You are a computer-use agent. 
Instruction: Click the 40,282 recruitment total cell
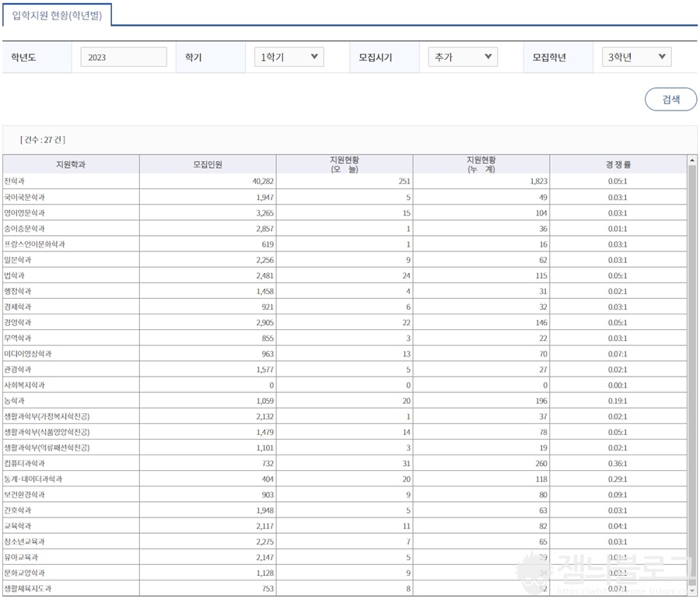208,181
